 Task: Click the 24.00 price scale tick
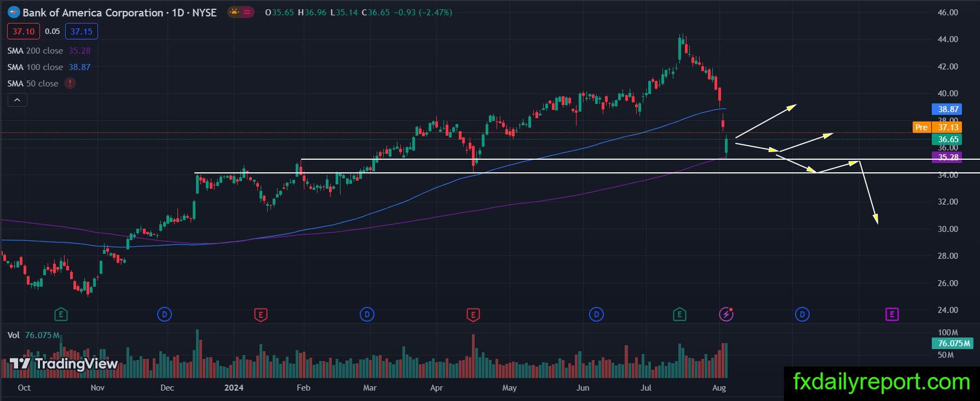tap(948, 310)
